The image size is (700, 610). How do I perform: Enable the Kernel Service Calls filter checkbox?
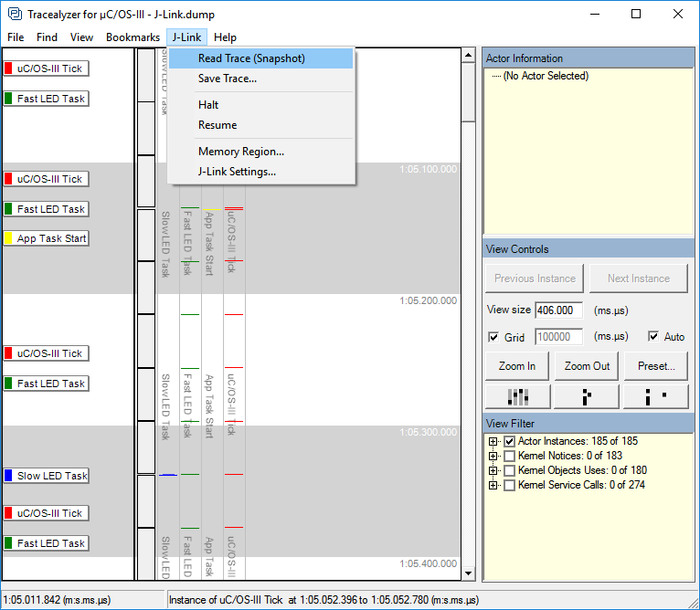click(509, 486)
